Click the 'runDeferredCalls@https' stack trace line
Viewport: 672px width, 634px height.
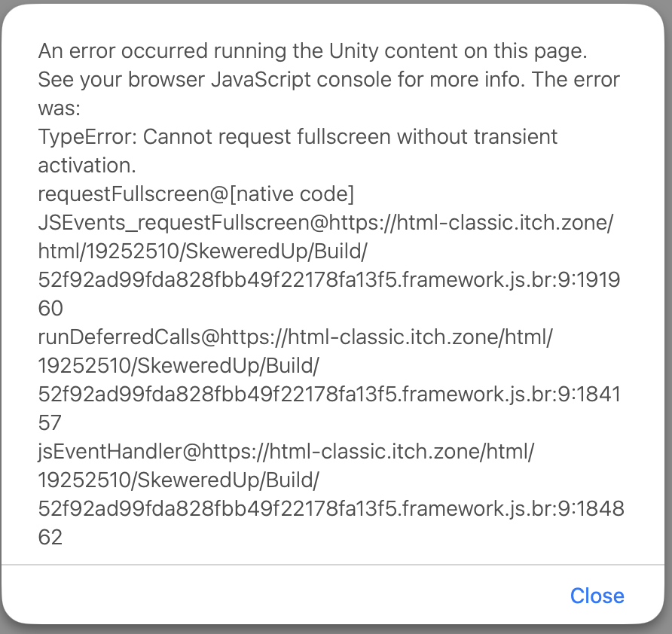(x=295, y=337)
